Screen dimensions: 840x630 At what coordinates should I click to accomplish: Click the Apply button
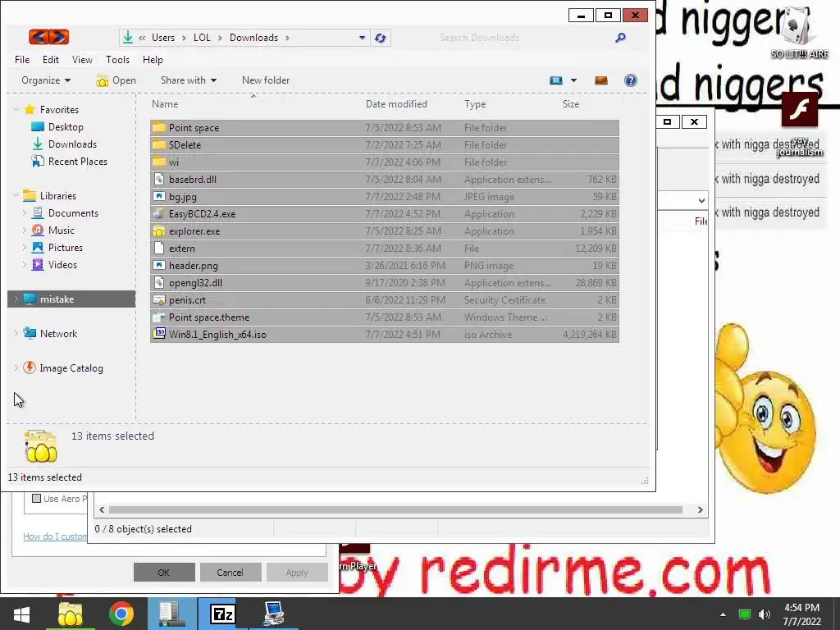click(x=297, y=572)
